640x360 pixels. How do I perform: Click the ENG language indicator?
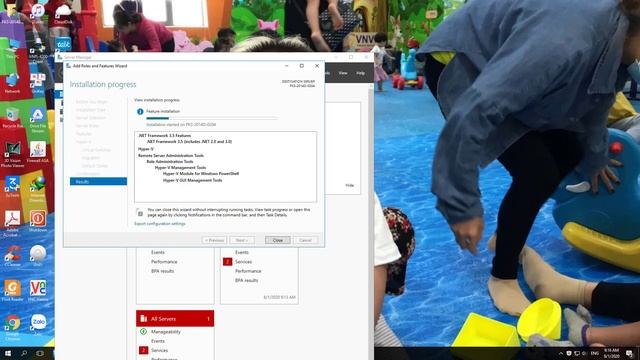pyautogui.click(x=595, y=353)
